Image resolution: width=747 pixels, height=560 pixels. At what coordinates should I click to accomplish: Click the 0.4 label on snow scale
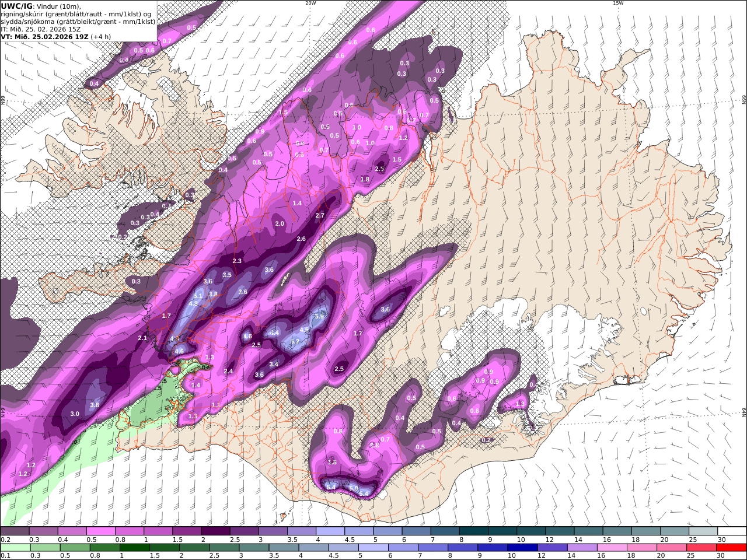click(x=62, y=540)
